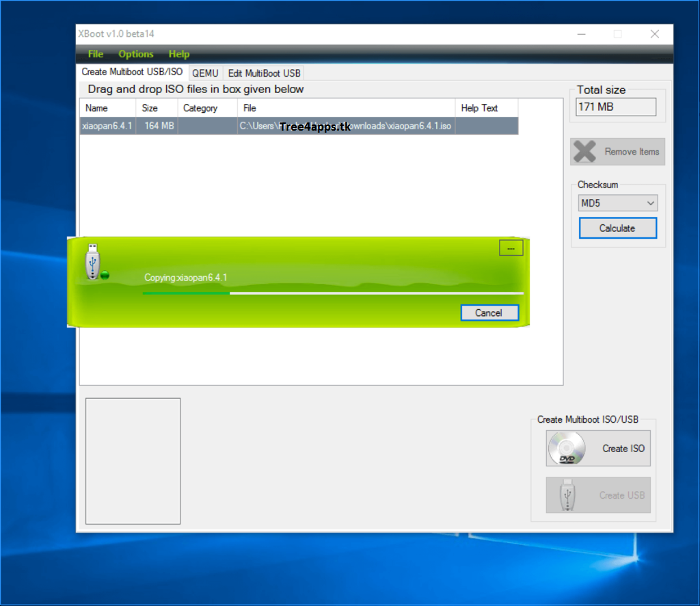Select the Create Multiboot USB/ISO tab
Viewport: 700px width, 606px height.
[132, 72]
